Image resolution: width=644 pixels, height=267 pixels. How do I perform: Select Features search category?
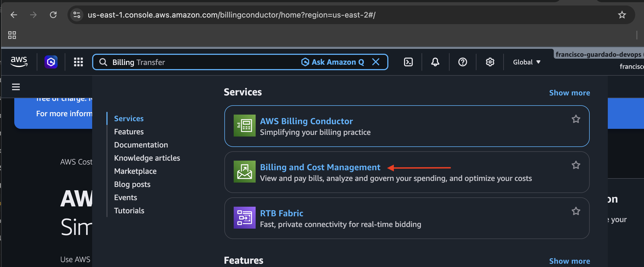pos(129,132)
